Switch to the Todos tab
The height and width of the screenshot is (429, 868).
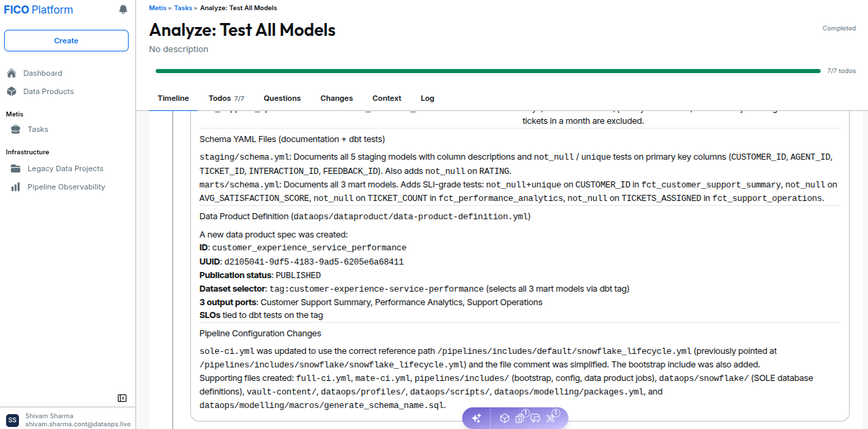[x=226, y=98]
